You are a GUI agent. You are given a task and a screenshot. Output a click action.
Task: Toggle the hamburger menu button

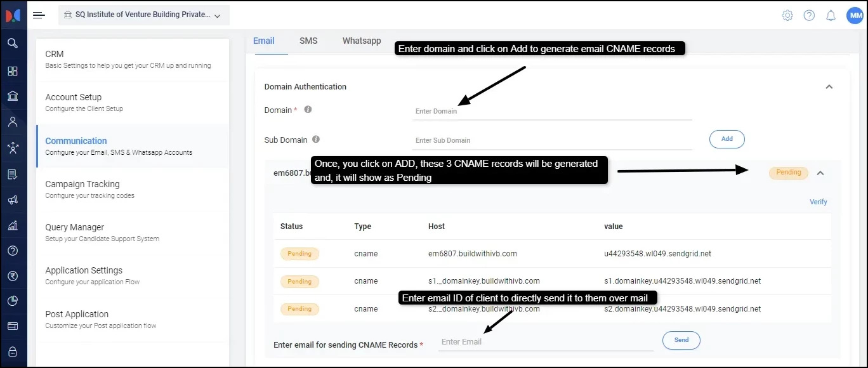39,15
